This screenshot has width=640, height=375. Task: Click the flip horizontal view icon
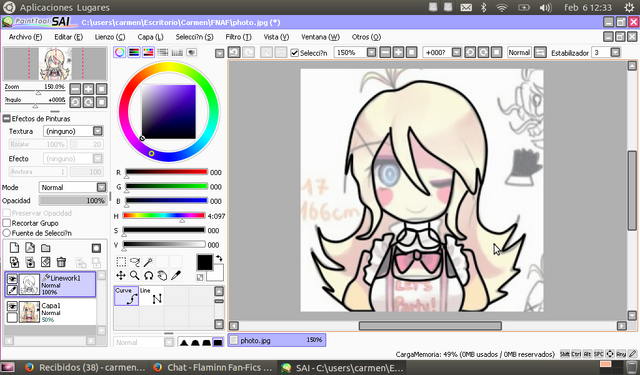pyautogui.click(x=540, y=52)
